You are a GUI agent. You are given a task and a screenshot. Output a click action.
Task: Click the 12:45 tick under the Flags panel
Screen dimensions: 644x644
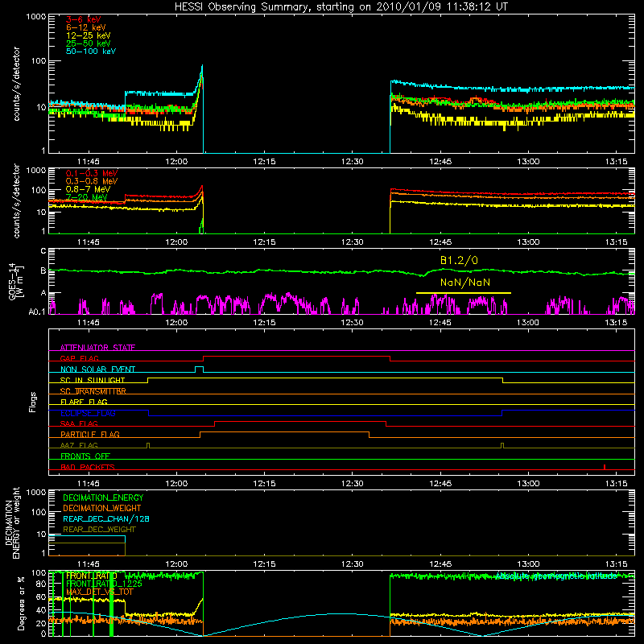tap(440, 484)
